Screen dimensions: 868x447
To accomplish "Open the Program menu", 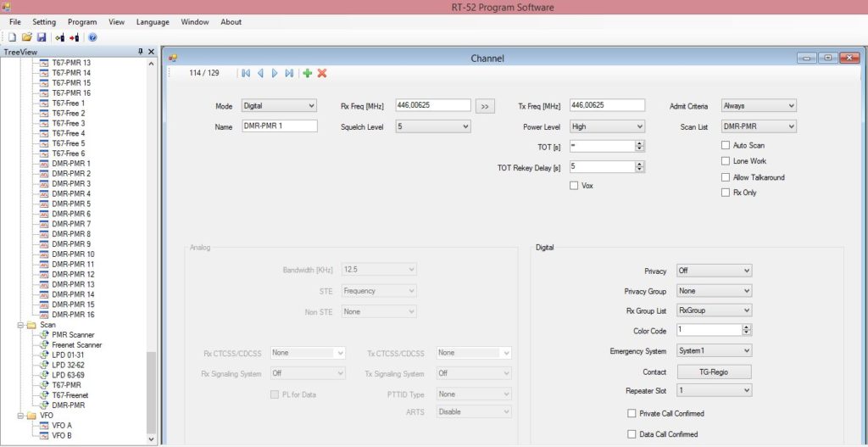I will point(82,22).
